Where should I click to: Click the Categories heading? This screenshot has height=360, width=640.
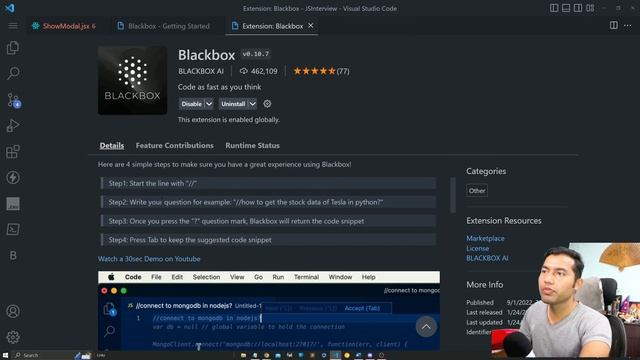pos(486,171)
